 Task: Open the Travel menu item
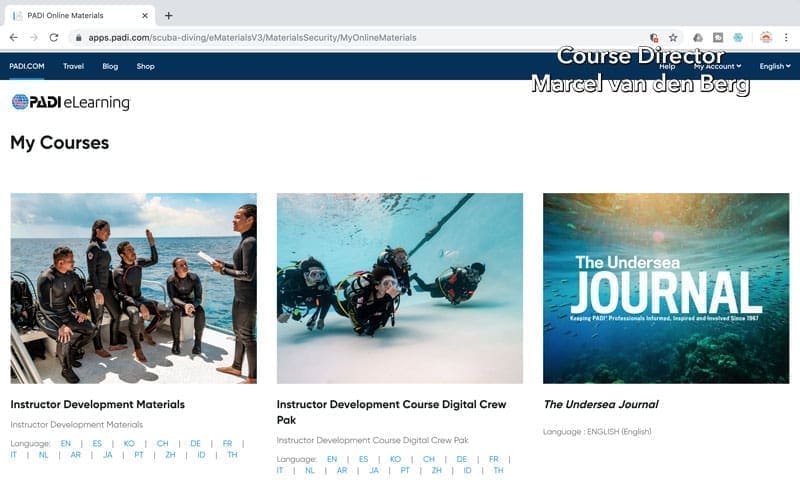73,66
